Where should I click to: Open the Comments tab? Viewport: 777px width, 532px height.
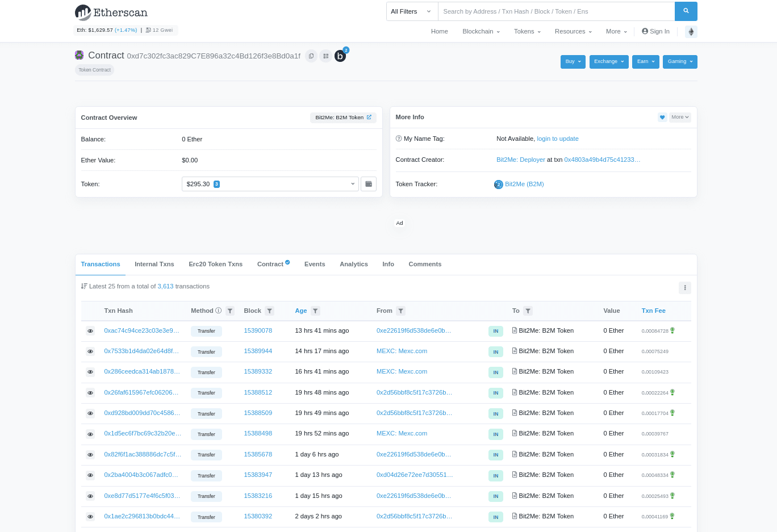click(x=425, y=264)
